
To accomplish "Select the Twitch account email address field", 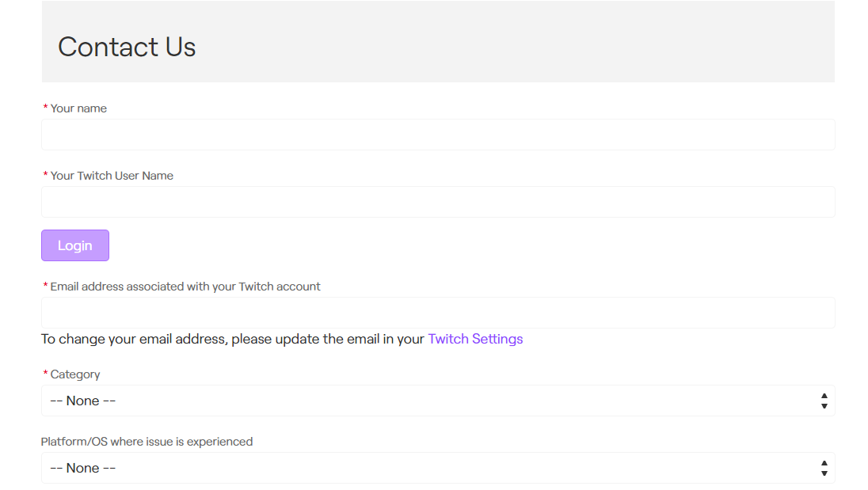I will coord(438,313).
